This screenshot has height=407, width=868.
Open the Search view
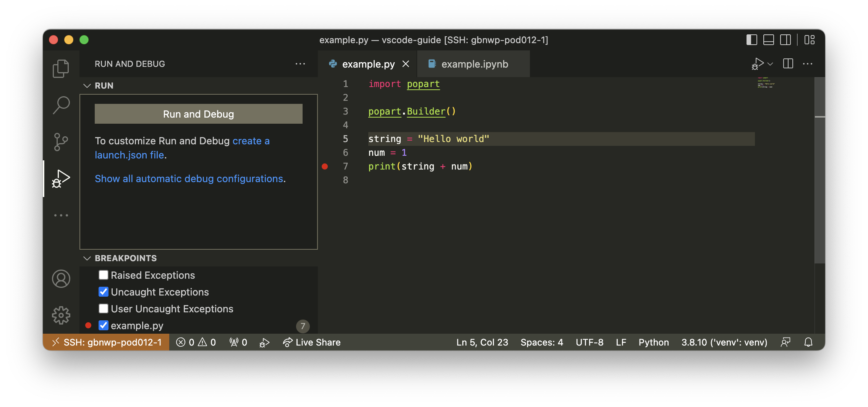61,104
